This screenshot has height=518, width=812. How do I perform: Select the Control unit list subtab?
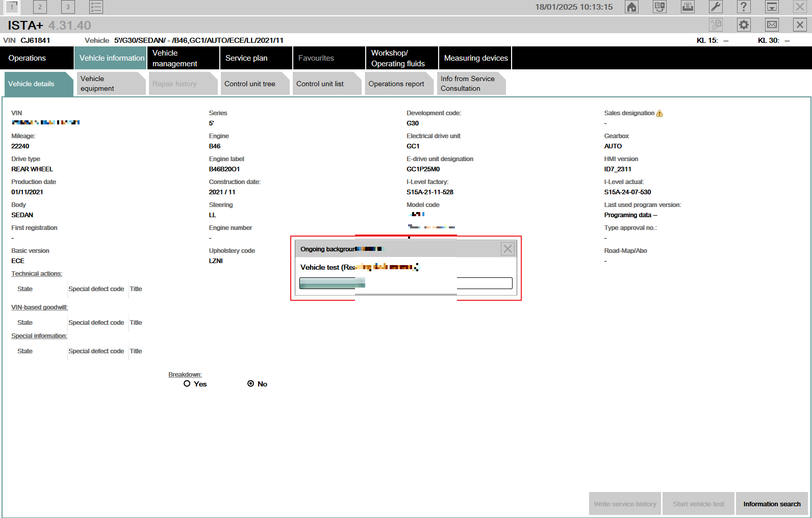[326, 84]
